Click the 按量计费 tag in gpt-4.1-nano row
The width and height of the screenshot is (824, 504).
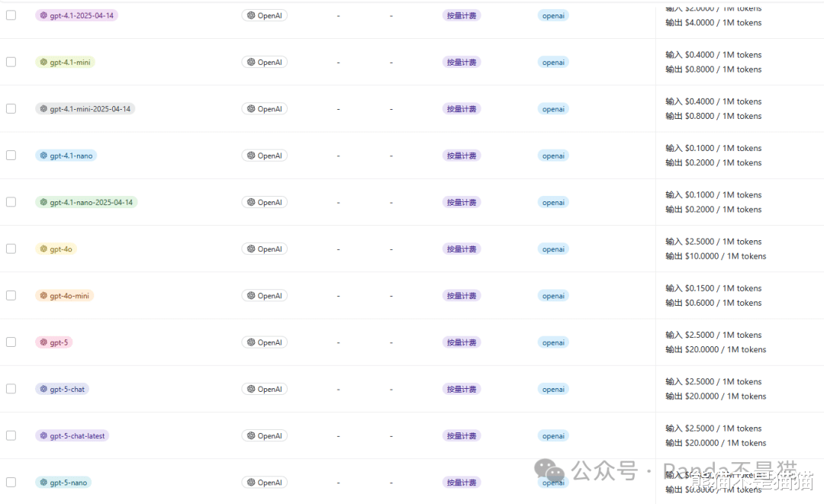coord(462,156)
